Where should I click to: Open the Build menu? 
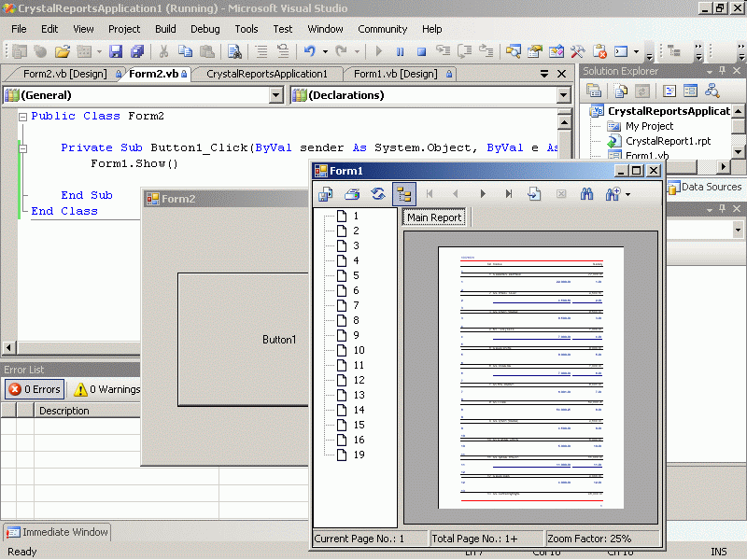point(165,29)
